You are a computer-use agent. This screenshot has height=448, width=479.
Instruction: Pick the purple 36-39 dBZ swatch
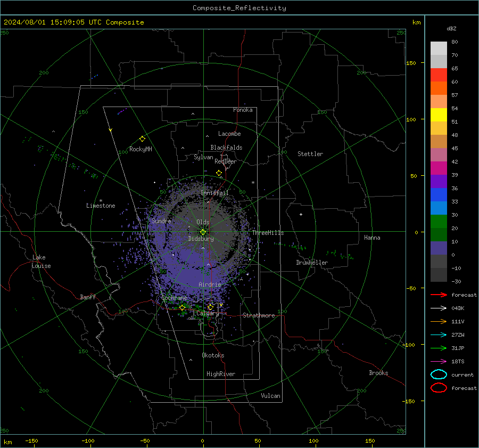[439, 182]
